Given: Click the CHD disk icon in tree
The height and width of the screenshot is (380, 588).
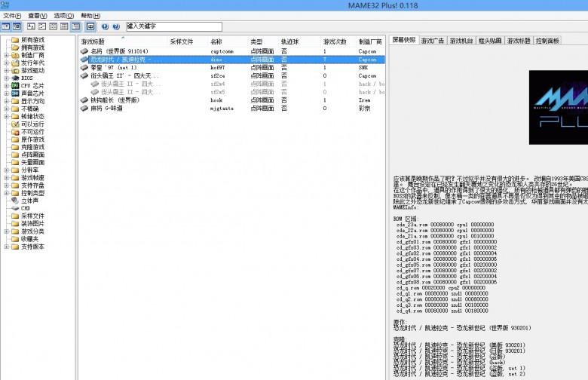Looking at the screenshot, I should (15, 208).
